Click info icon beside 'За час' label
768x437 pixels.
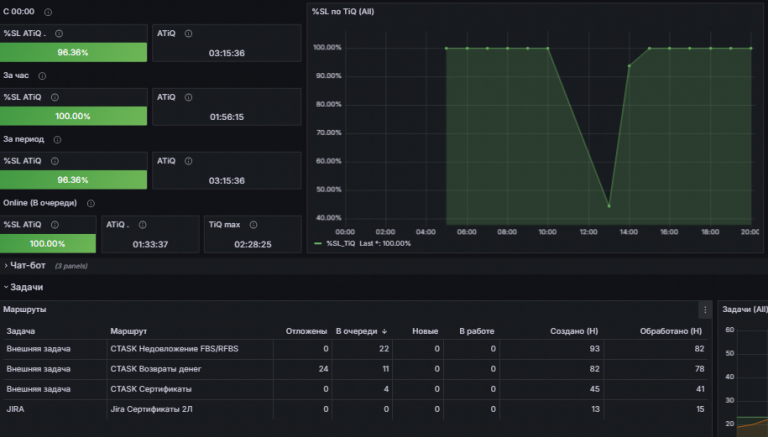42,76
